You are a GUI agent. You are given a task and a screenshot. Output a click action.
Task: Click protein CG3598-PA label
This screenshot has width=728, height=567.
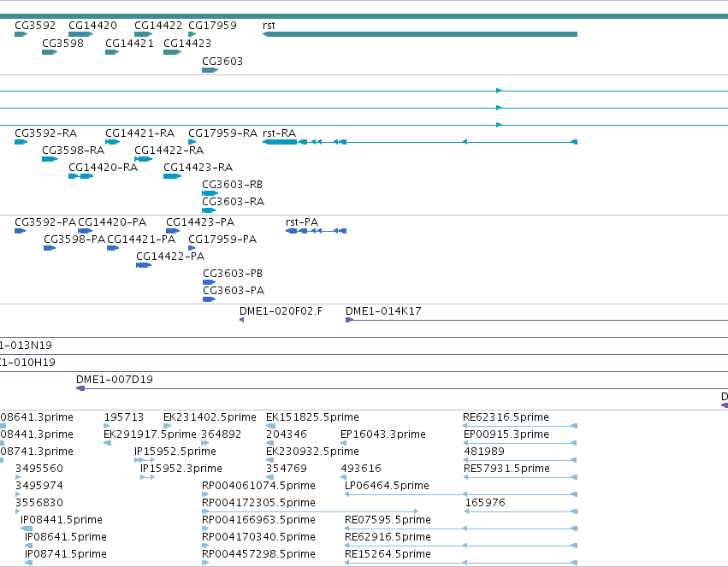[x=74, y=239]
